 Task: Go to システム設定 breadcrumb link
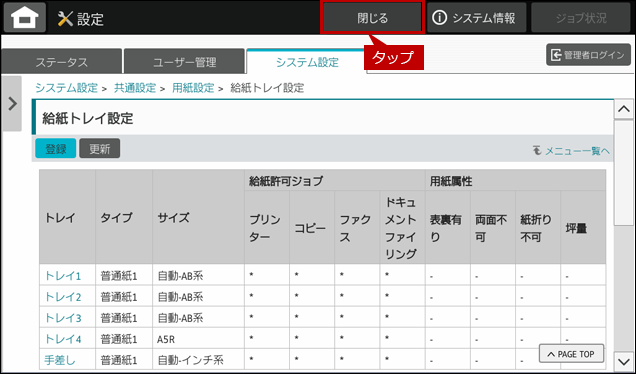point(66,88)
